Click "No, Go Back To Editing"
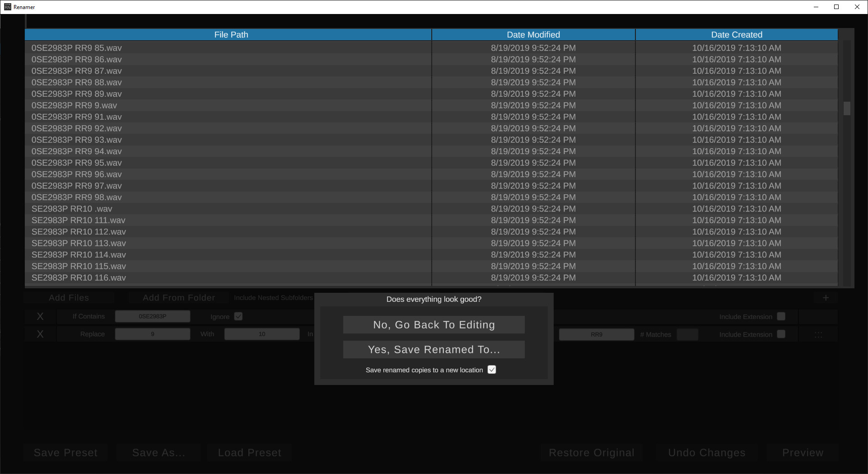This screenshot has width=868, height=474. click(x=433, y=324)
